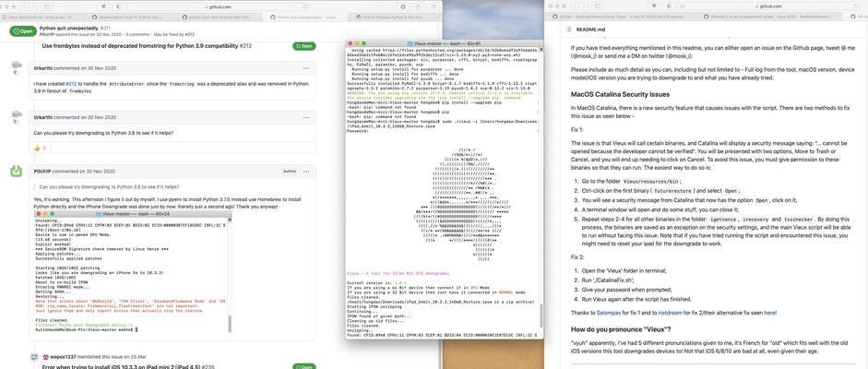Click the extension icon left of left Safari address bar
The height and width of the screenshot is (369, 868).
click(103, 6)
